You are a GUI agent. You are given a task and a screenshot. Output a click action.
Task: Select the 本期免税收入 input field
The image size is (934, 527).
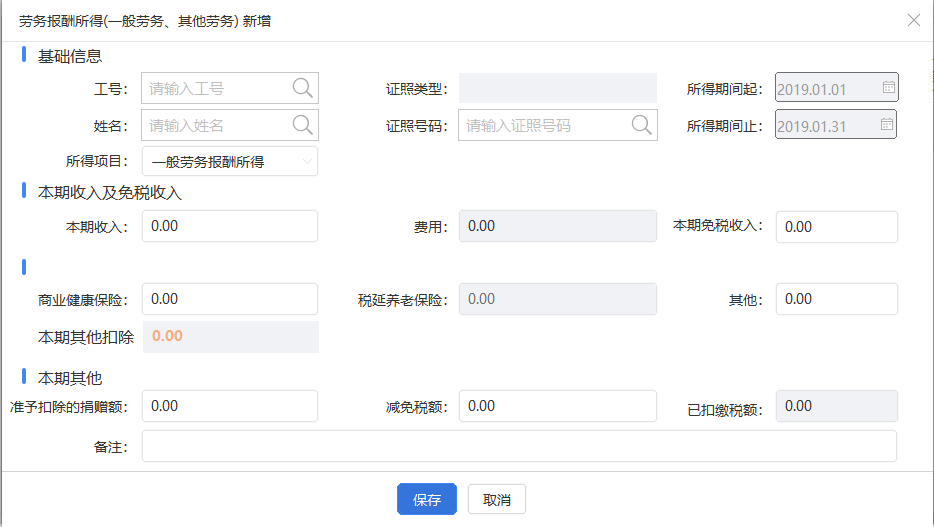tap(836, 227)
